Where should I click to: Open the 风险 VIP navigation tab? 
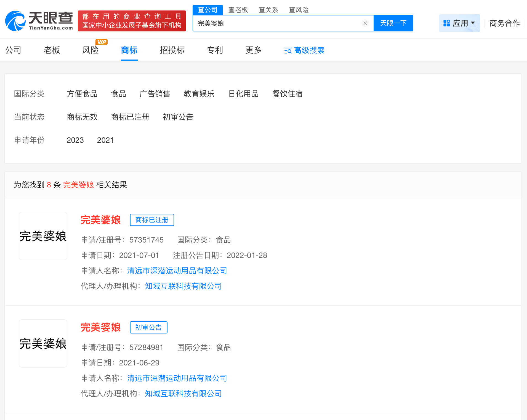[91, 50]
